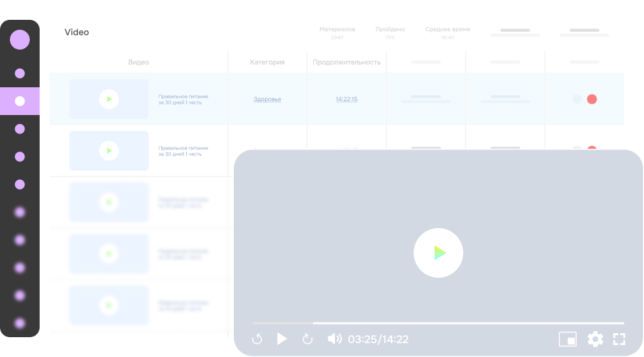This screenshot has height=357, width=644.
Task: Play the first row video thumbnail
Action: [x=109, y=99]
